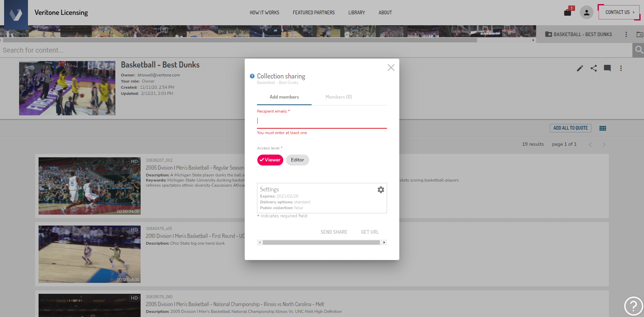Open more options beside comments icon
Image resolution: width=644 pixels, height=317 pixels.
tap(621, 68)
